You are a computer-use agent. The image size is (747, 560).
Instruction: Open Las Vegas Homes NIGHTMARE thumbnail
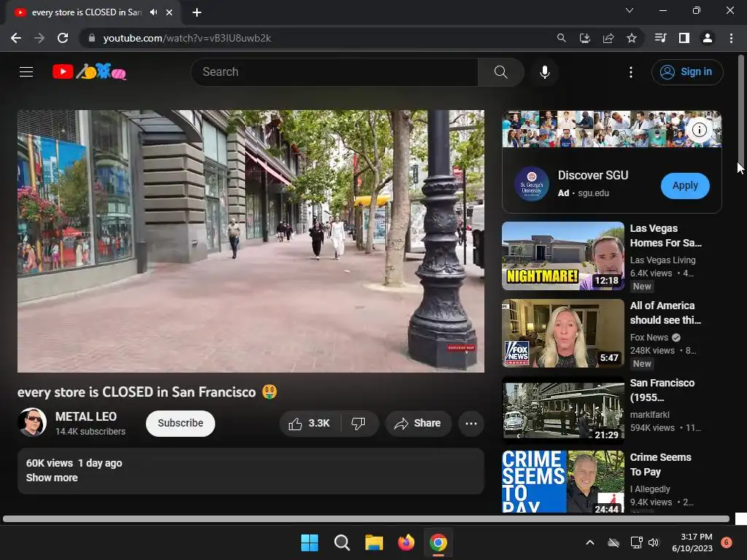pos(562,256)
